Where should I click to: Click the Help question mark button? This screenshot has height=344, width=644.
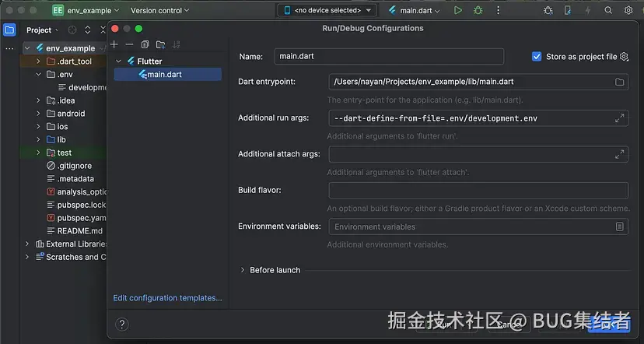click(122, 324)
